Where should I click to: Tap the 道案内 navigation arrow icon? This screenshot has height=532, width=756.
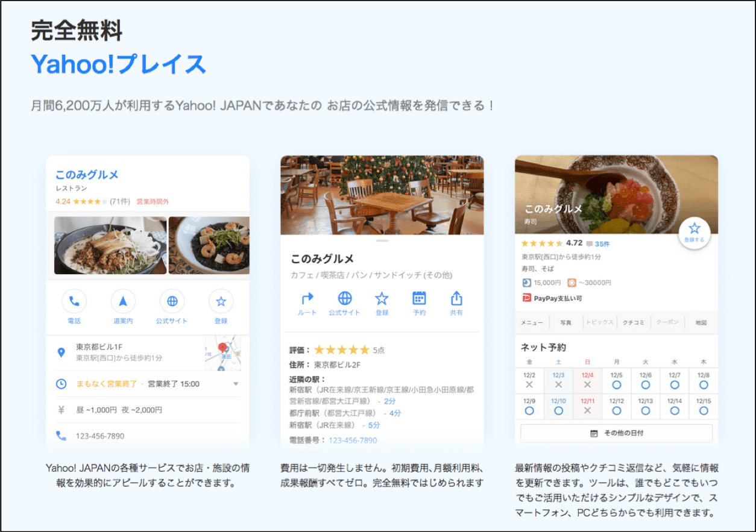click(x=123, y=301)
